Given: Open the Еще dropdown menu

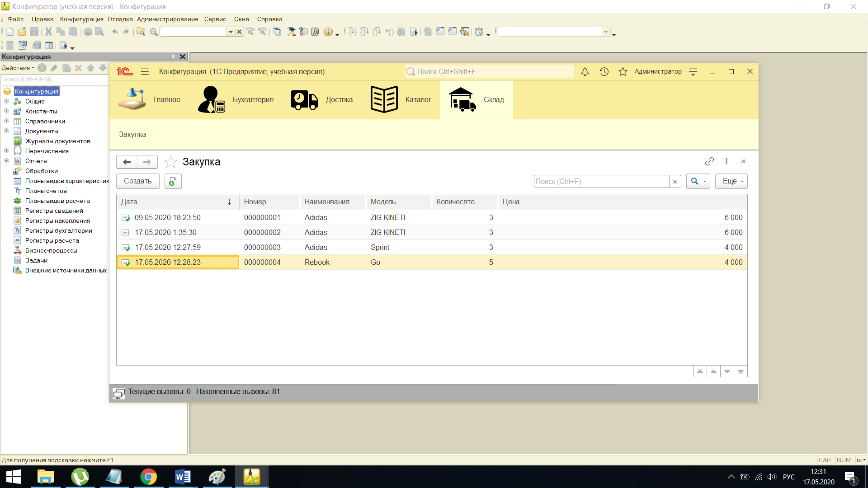Looking at the screenshot, I should click(731, 181).
